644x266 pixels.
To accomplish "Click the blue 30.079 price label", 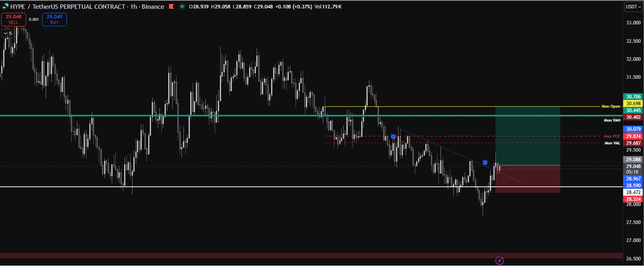I will coord(632,129).
